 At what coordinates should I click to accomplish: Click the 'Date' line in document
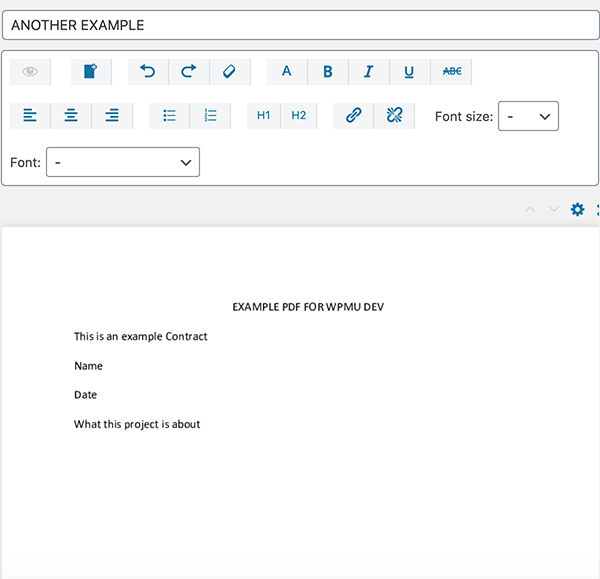pos(85,395)
